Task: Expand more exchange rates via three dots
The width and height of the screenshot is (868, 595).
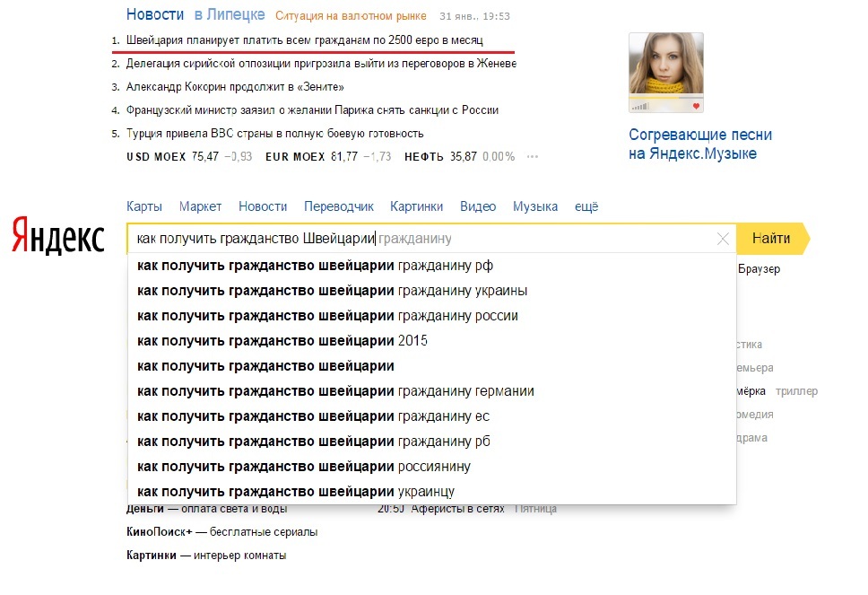Action: coord(533,157)
